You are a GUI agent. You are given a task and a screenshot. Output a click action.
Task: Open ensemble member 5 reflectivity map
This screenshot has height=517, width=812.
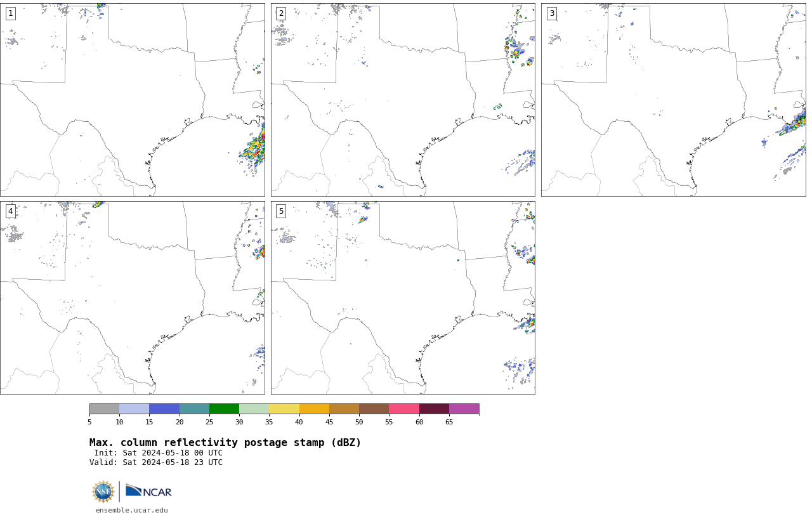(x=403, y=298)
